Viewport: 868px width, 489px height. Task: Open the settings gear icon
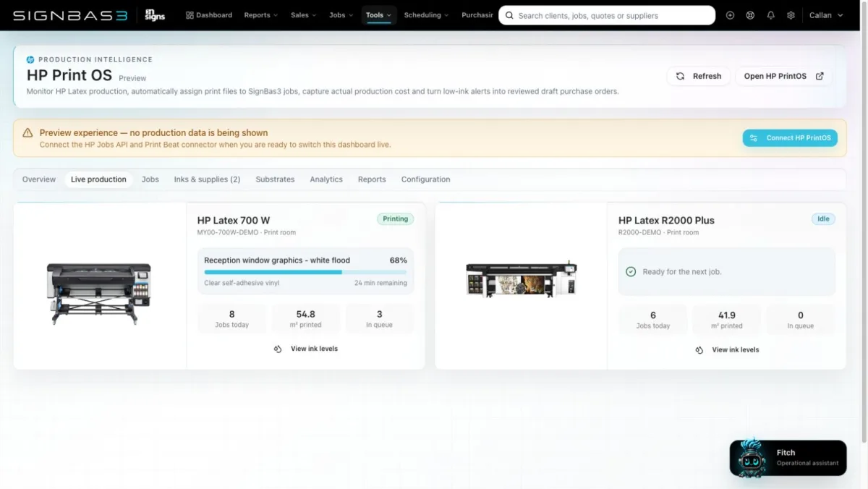click(791, 15)
